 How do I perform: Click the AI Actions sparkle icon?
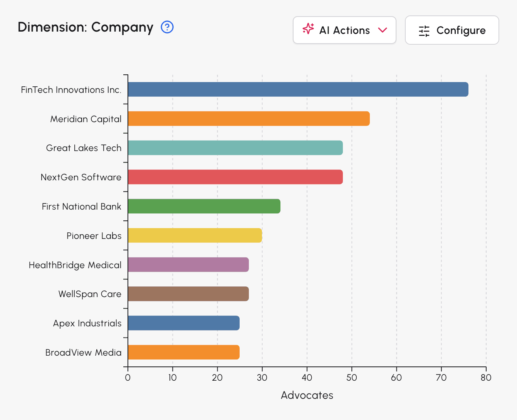tap(308, 29)
